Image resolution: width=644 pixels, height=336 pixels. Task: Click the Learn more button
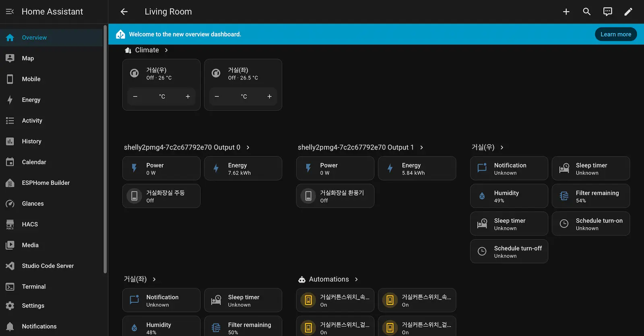pos(616,34)
